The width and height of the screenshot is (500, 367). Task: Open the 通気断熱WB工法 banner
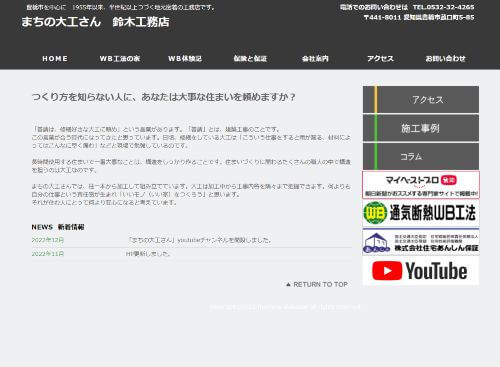pyautogui.click(x=421, y=213)
